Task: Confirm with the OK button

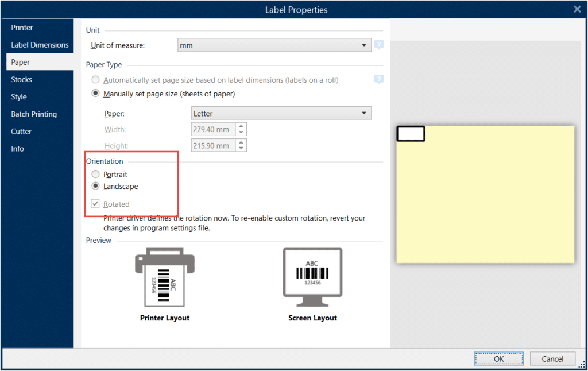Action: click(499, 358)
